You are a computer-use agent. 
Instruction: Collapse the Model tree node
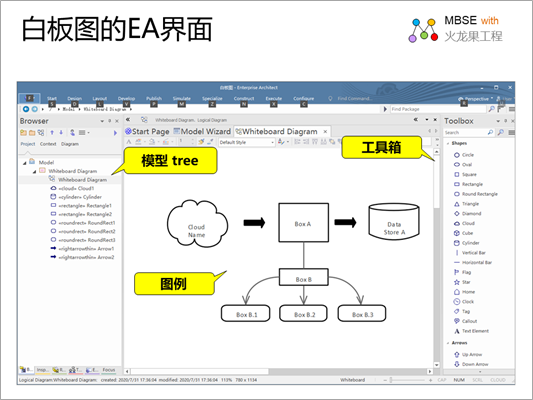point(24,163)
